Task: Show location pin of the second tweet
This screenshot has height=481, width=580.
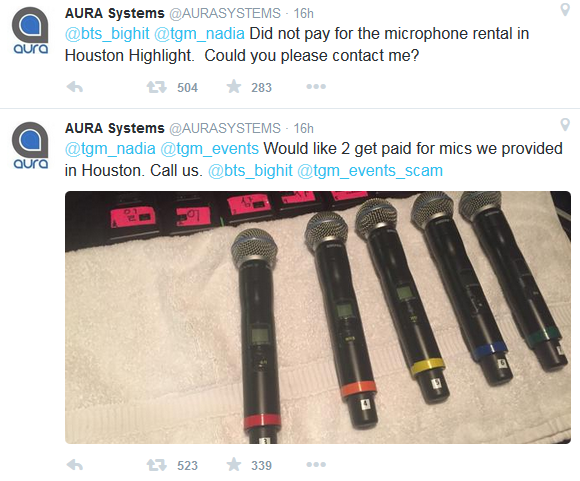Action: point(565,125)
